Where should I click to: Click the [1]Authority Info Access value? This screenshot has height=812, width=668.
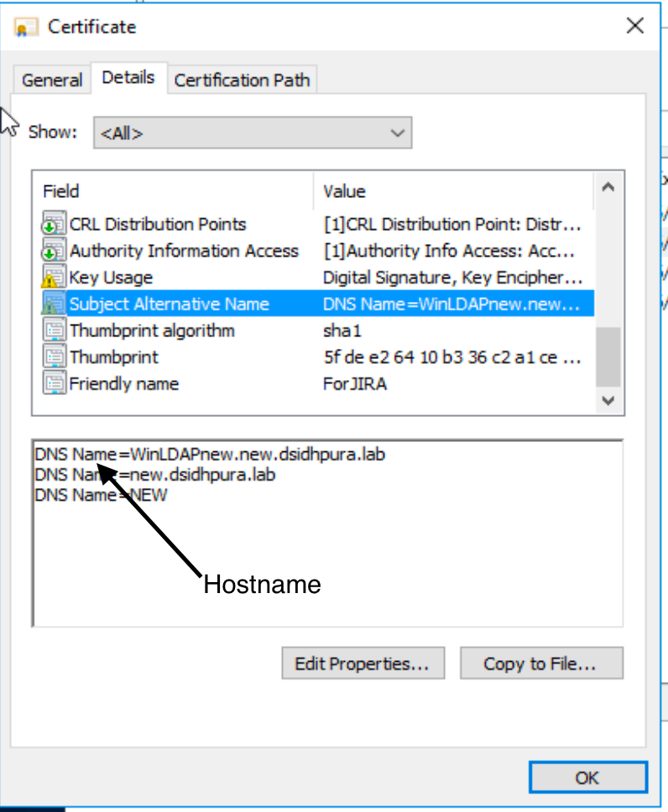pos(449,251)
